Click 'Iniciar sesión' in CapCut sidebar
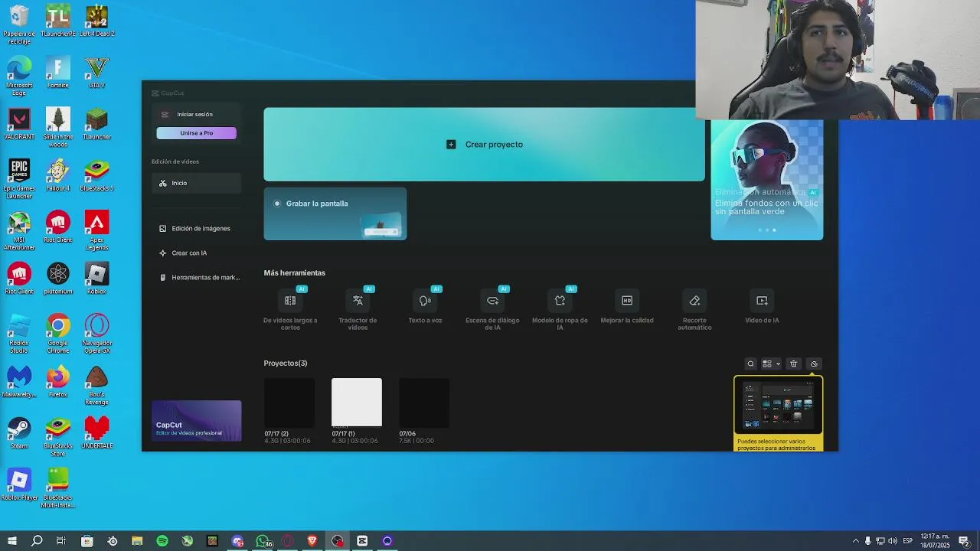Image resolution: width=980 pixels, height=551 pixels. click(x=195, y=114)
